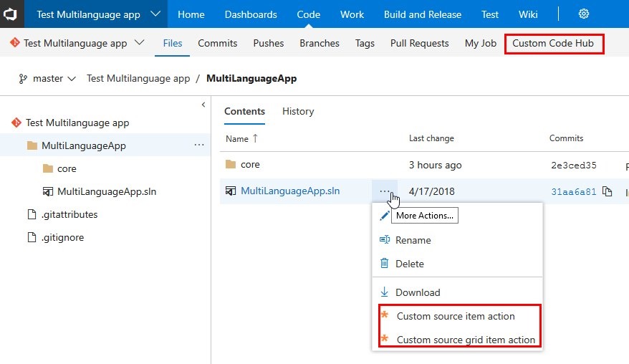Sort by the Name column header
Screen dimensions: 629x364
[x=237, y=138]
